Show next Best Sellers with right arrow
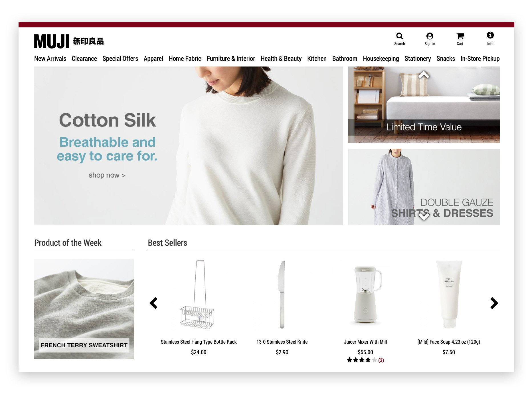The image size is (532, 399). [494, 303]
